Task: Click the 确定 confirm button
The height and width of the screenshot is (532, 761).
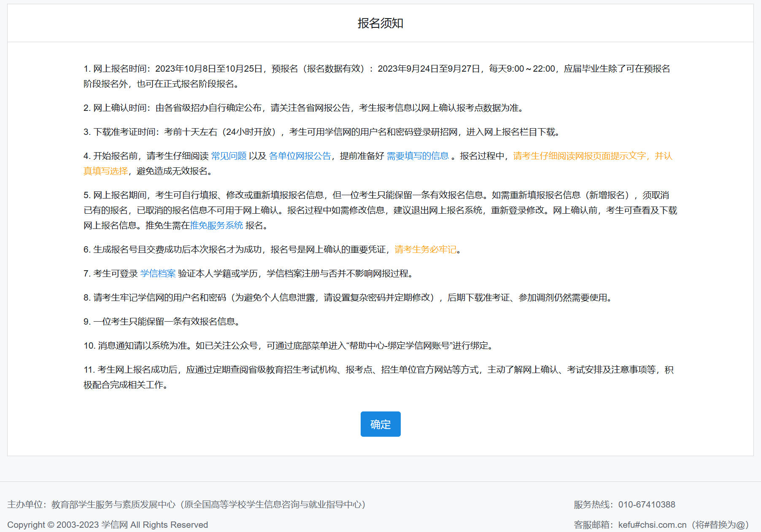Action: [x=380, y=424]
